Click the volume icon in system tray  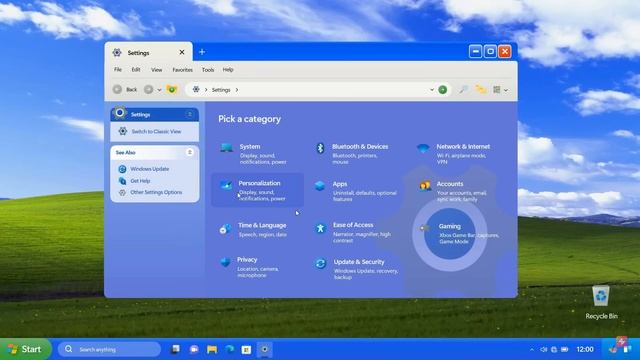(544, 349)
